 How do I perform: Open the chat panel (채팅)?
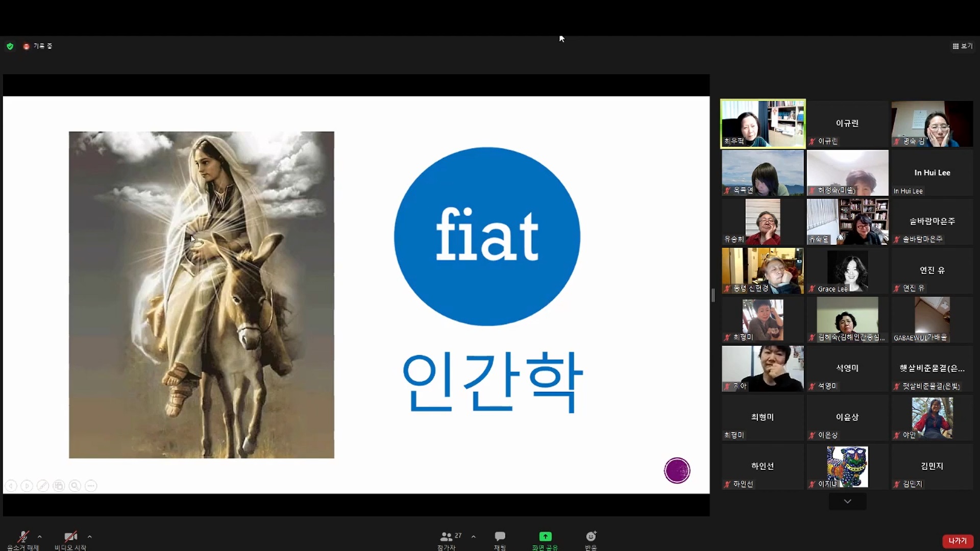(x=500, y=540)
